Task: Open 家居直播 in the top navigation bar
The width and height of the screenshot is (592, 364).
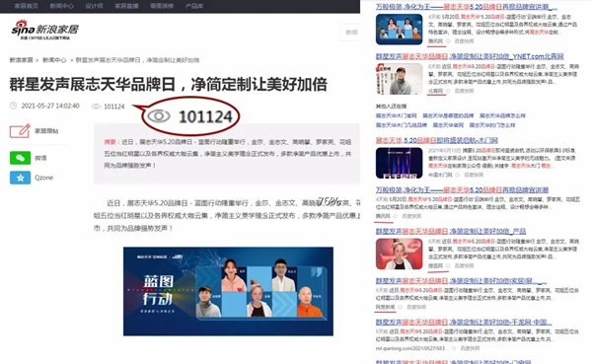Action: coord(126,6)
